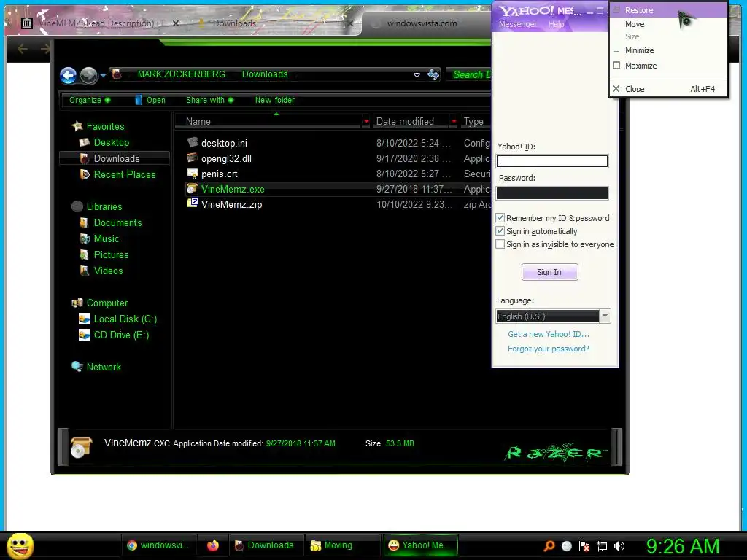Click New folder in Explorer toolbar
Screen dimensions: 747x560
click(275, 100)
